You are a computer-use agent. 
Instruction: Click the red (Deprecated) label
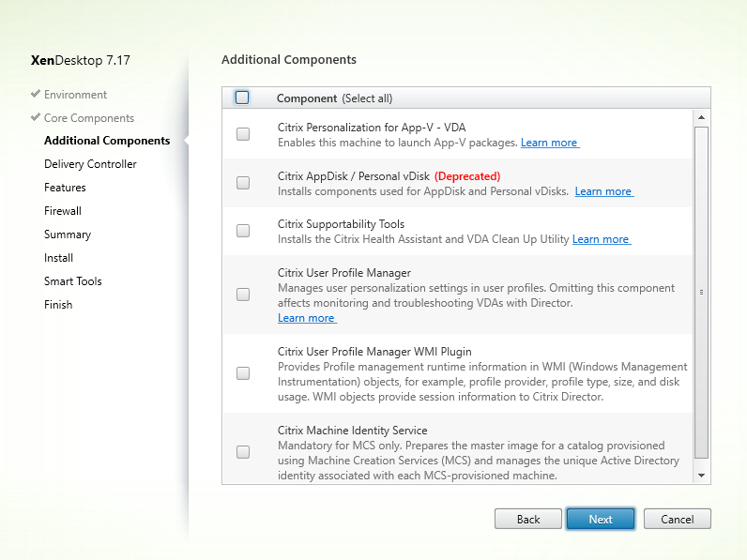(467, 176)
